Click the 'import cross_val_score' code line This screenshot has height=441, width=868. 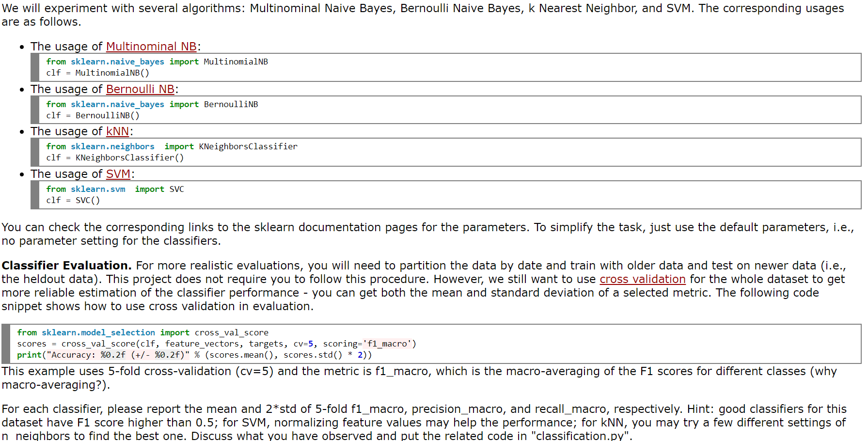(143, 332)
